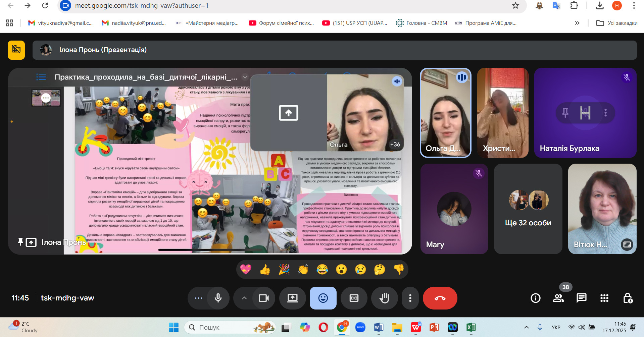The image size is (644, 337).
Task: Open the emoji reactions panel button
Action: pos(323,298)
